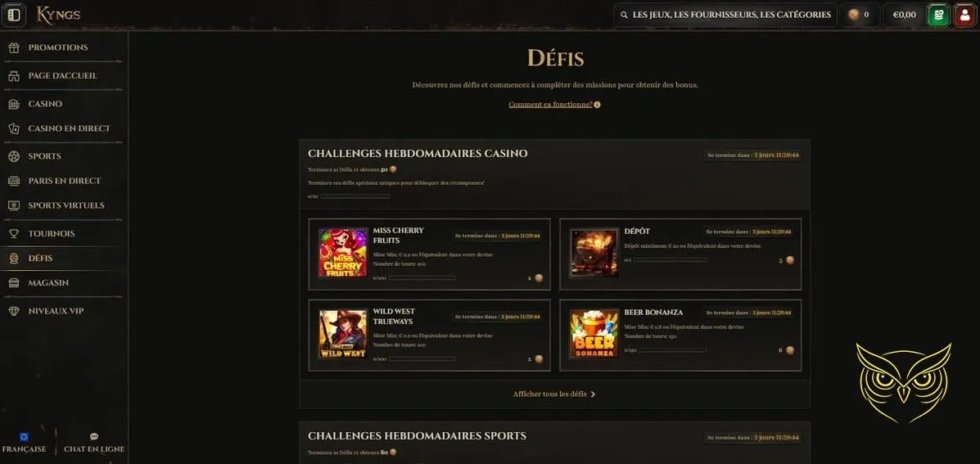Click the Sports virtuels icon
The image size is (980, 464).
click(x=14, y=205)
